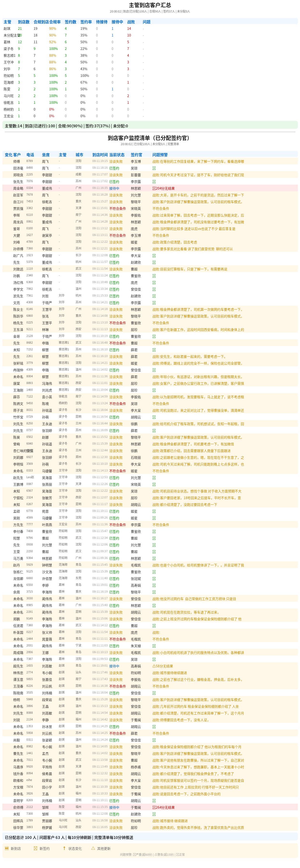Click the green check icon in 赵广凡's row
The height and width of the screenshot is (868, 300).
[154, 256]
